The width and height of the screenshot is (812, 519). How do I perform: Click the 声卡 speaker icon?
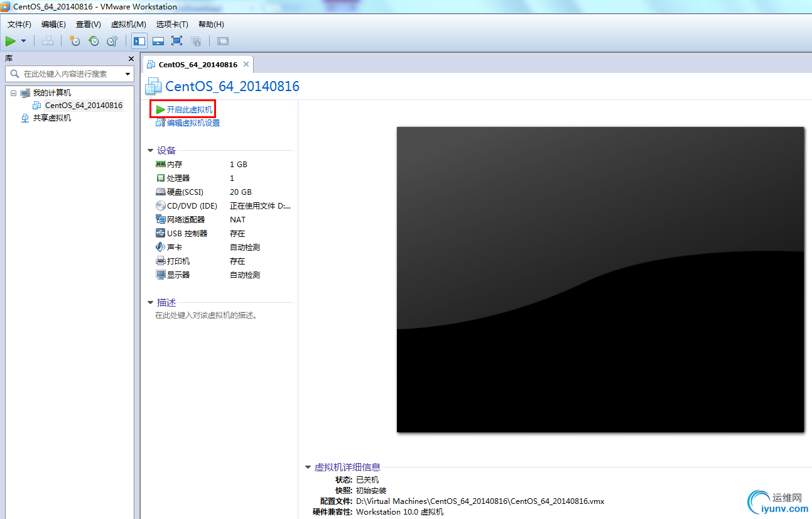coord(161,248)
